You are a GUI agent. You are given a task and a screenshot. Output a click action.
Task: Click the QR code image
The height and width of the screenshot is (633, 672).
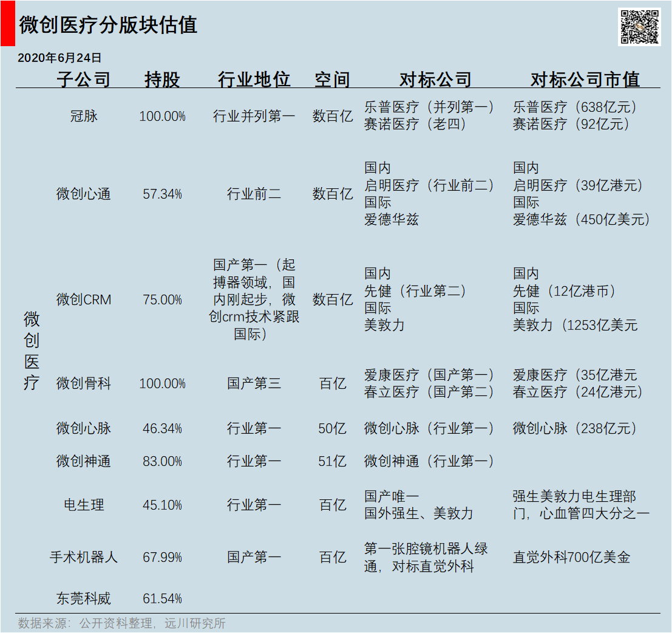(639, 27)
